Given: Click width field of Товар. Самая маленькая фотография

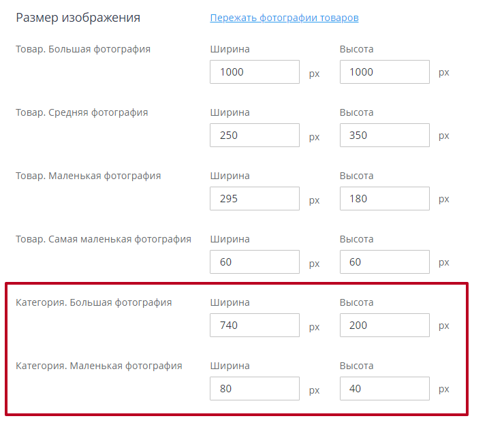Looking at the screenshot, I should (255, 262).
